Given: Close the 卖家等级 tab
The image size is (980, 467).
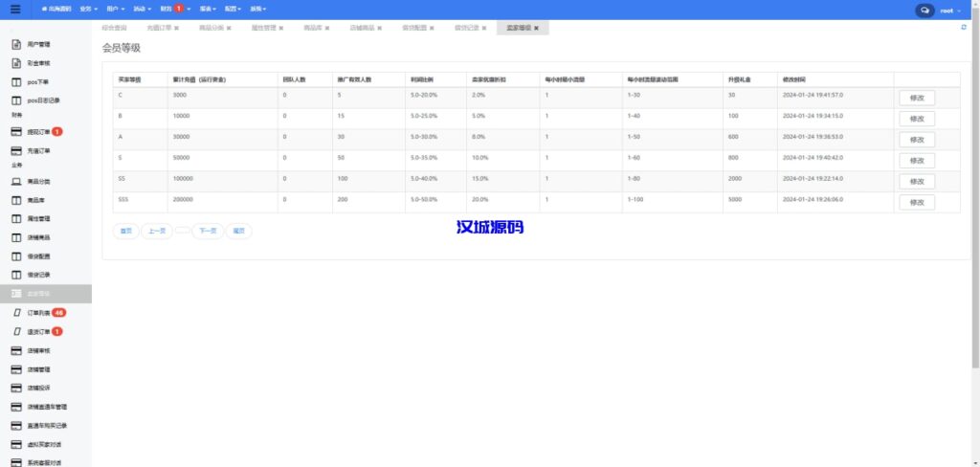Looking at the screenshot, I should (536, 29).
